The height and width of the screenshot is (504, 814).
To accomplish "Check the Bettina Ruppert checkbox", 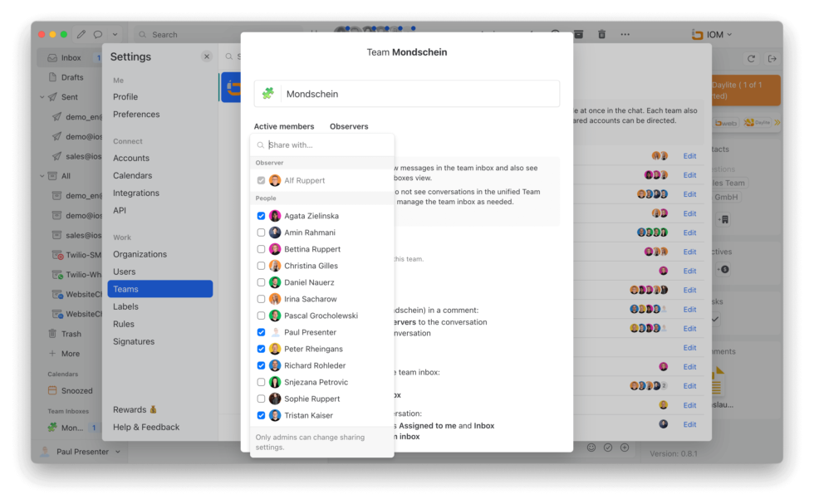I will [261, 248].
